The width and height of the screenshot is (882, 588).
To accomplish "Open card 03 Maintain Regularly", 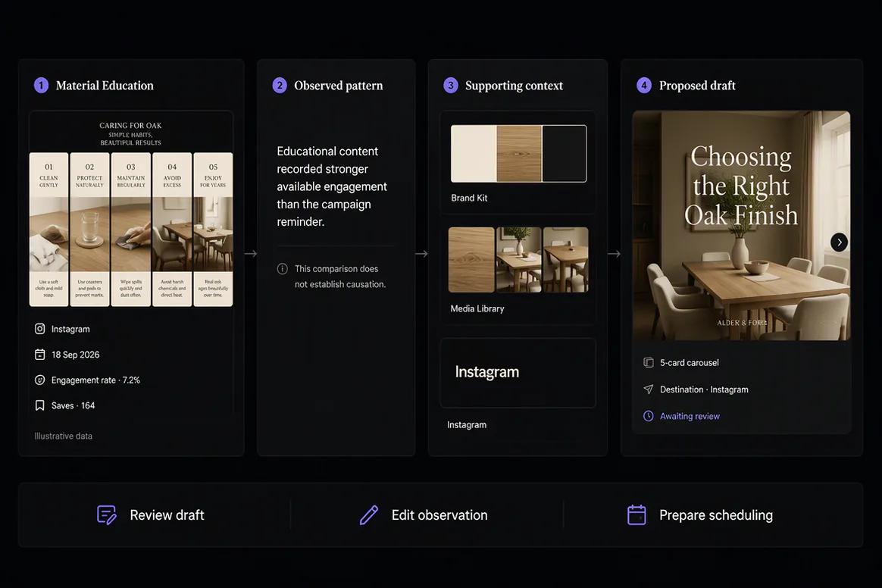I will [x=131, y=230].
